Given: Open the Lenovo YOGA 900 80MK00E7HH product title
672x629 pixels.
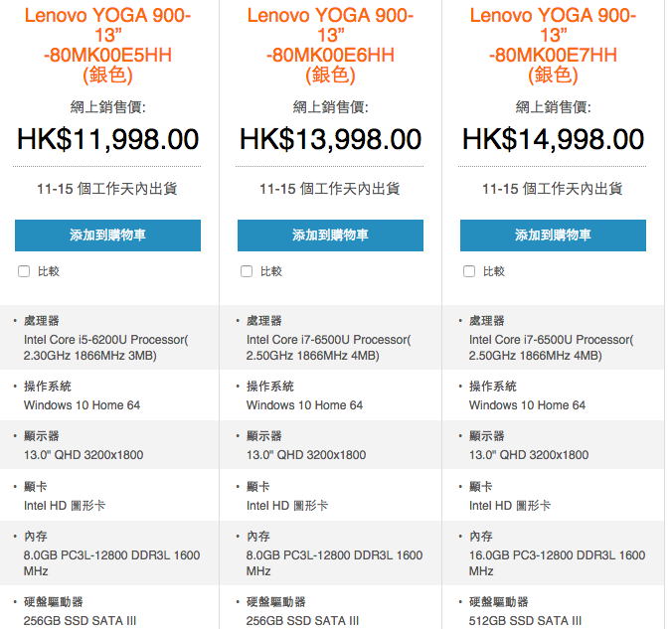Looking at the screenshot, I should 553,45.
